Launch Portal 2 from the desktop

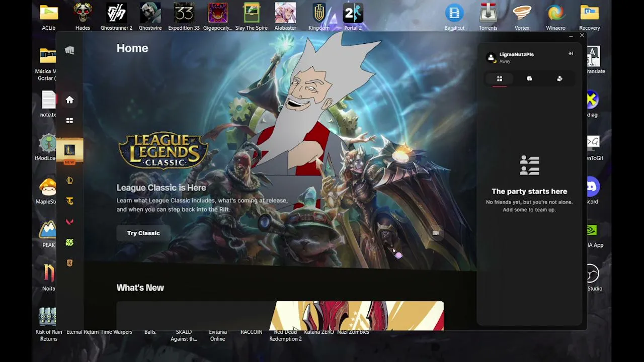click(353, 17)
